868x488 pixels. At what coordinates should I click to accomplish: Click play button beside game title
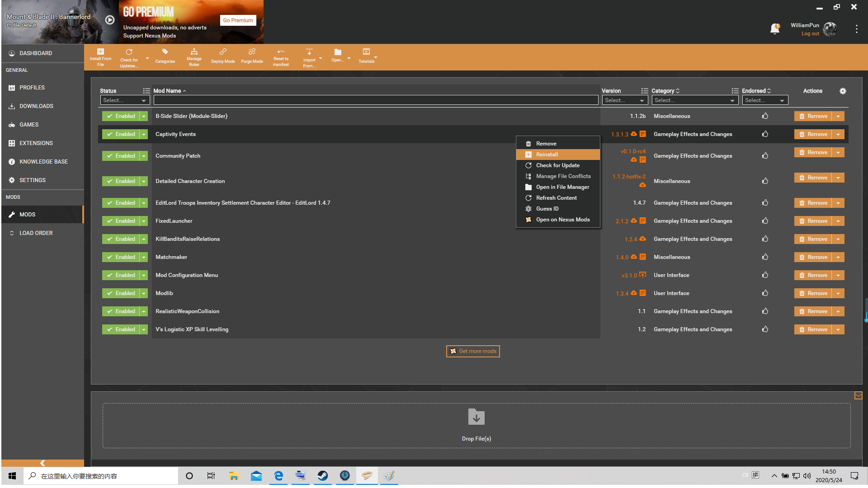coord(110,20)
